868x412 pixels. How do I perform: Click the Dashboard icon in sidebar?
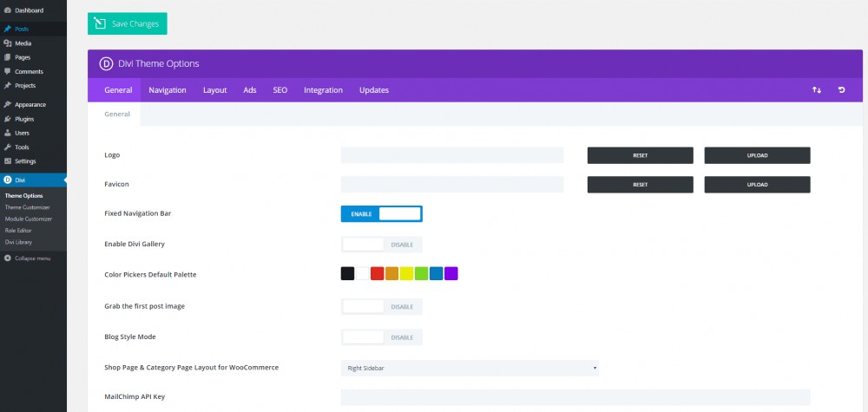click(x=7, y=10)
